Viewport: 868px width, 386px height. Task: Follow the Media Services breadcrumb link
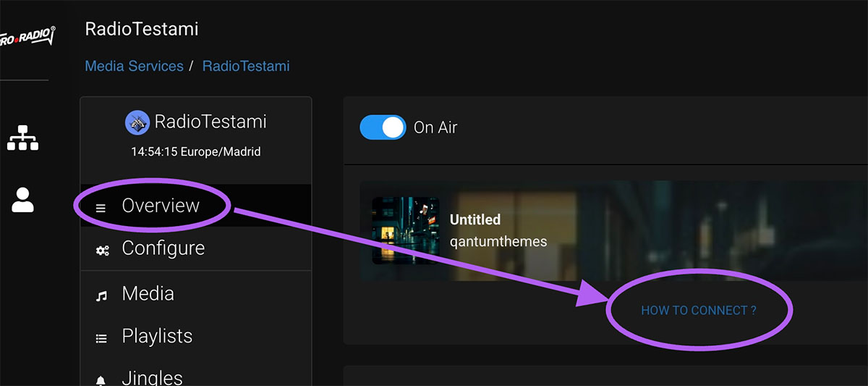click(134, 66)
